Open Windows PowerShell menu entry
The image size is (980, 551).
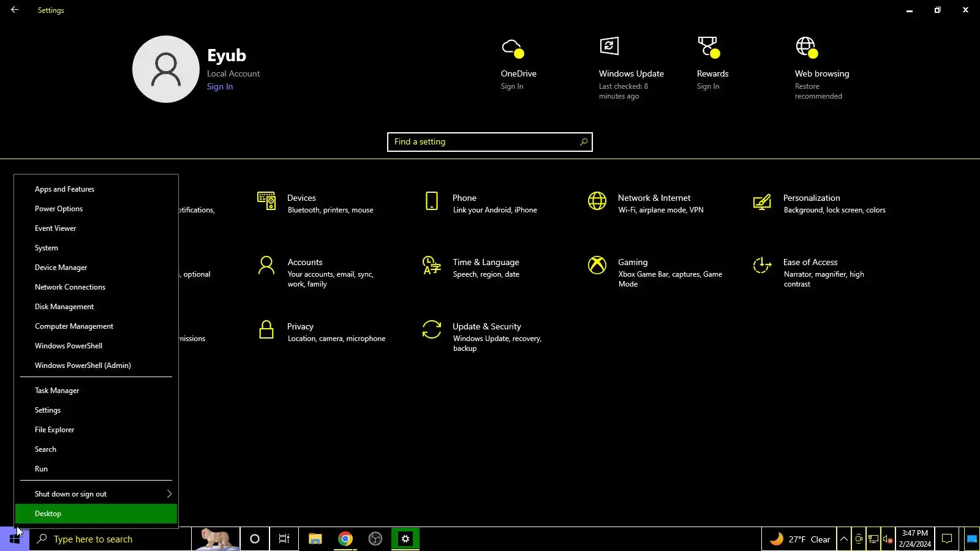pos(96,346)
